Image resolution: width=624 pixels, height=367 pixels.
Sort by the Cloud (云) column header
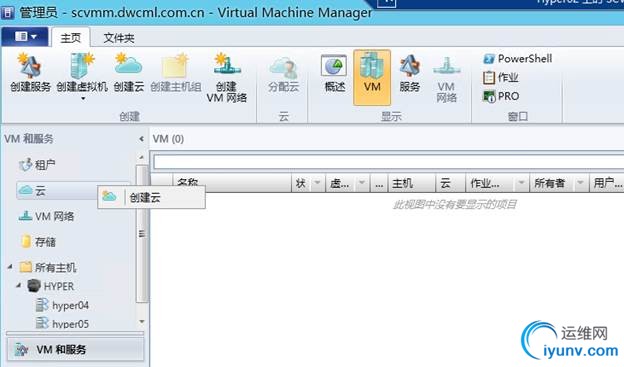coord(450,183)
